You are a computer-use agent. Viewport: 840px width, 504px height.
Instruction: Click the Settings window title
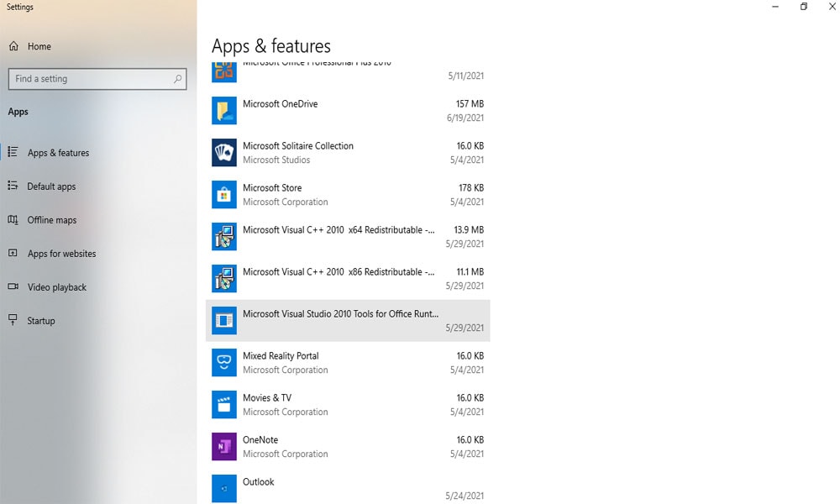(x=20, y=7)
